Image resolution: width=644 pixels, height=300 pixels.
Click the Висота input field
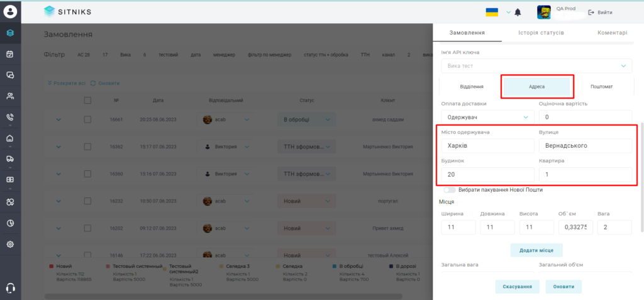pos(536,227)
